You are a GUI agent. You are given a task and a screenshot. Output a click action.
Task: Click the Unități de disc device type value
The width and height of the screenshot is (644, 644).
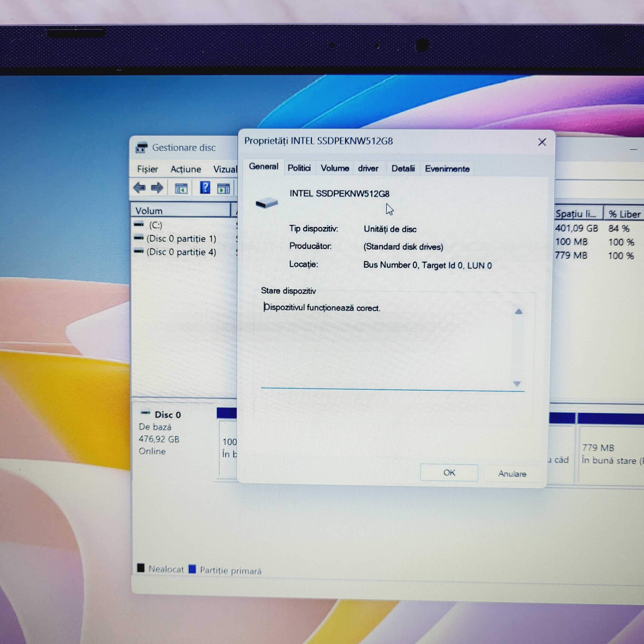[x=390, y=229]
